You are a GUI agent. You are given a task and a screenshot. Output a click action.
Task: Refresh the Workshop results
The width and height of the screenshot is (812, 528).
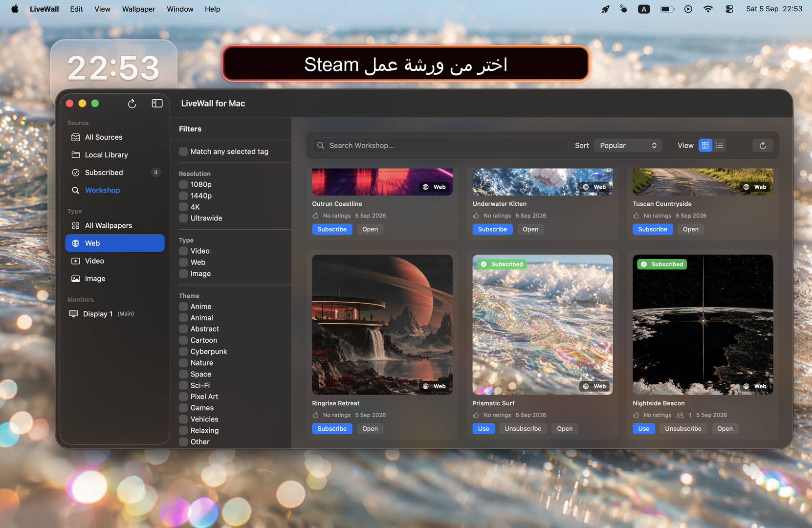click(763, 145)
